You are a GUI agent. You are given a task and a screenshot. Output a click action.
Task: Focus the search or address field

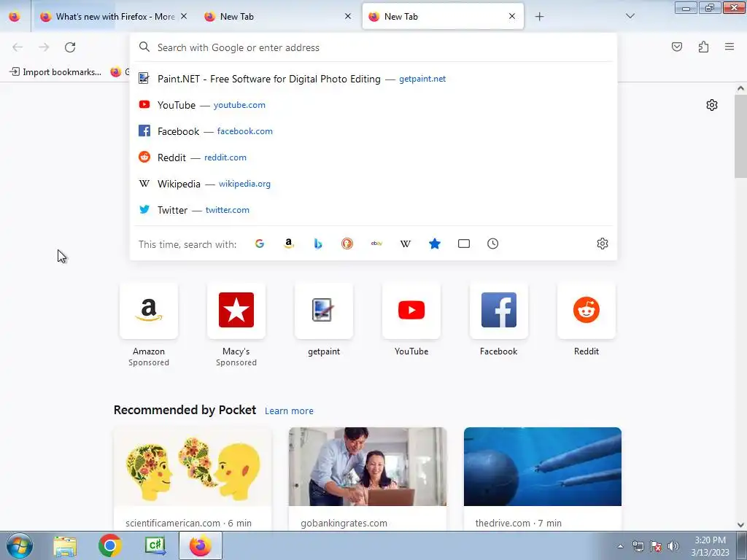[x=373, y=47]
